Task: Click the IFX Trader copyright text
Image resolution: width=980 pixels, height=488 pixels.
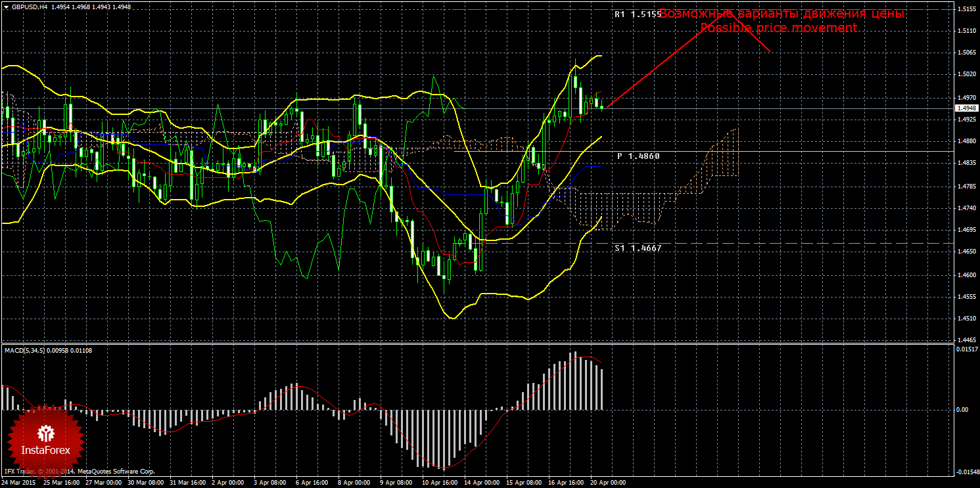Action: point(79,472)
